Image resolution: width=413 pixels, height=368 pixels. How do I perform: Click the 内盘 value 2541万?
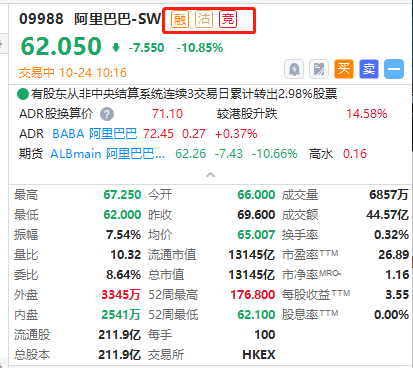(x=121, y=315)
